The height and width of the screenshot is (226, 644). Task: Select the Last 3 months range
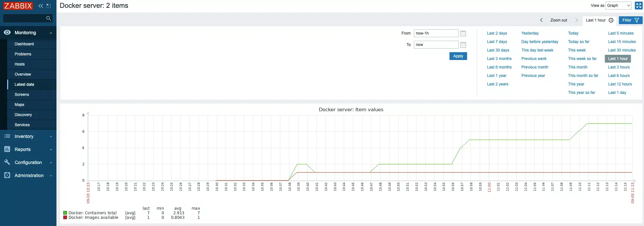click(x=499, y=59)
